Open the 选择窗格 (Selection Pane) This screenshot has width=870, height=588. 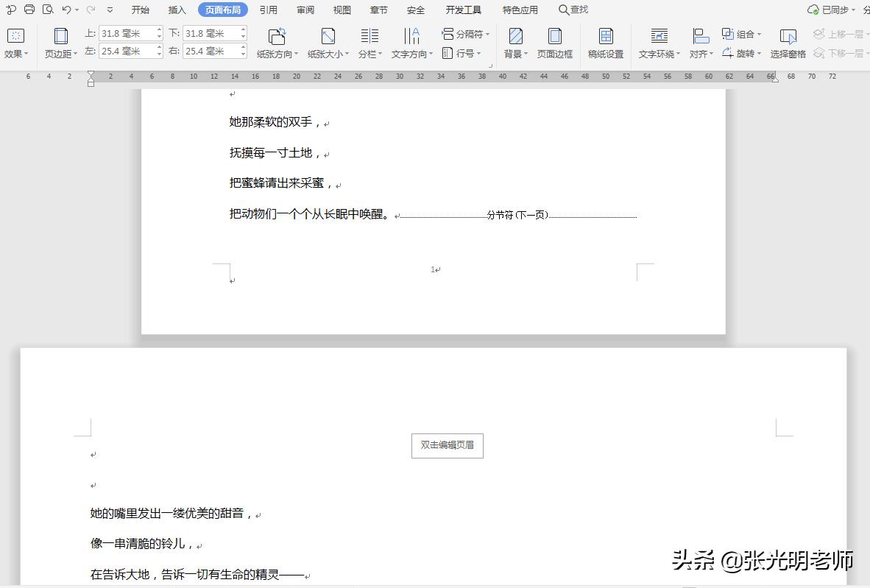click(788, 42)
